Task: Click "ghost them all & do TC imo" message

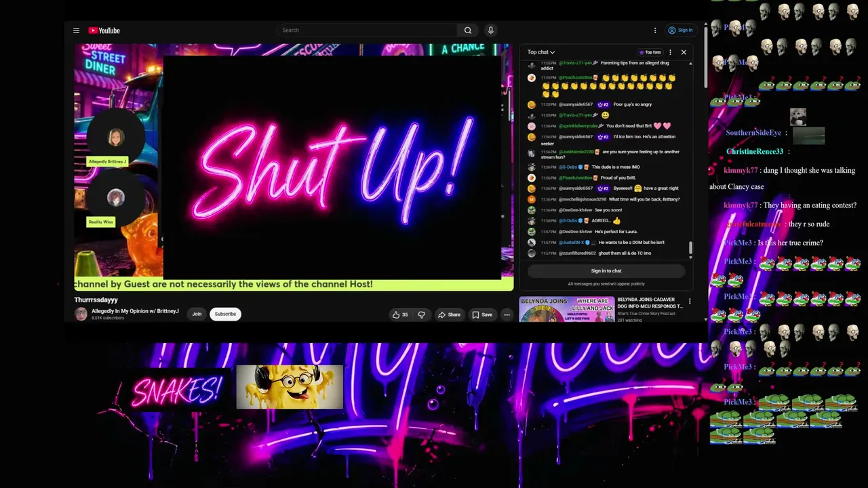Action: 625,253
